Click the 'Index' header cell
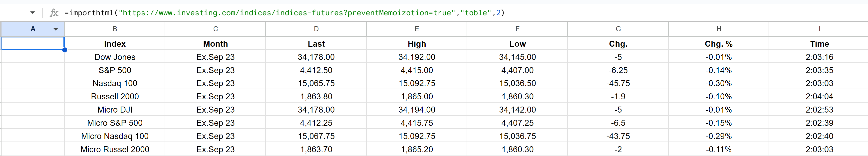This screenshot has height=156, width=868. click(x=115, y=44)
